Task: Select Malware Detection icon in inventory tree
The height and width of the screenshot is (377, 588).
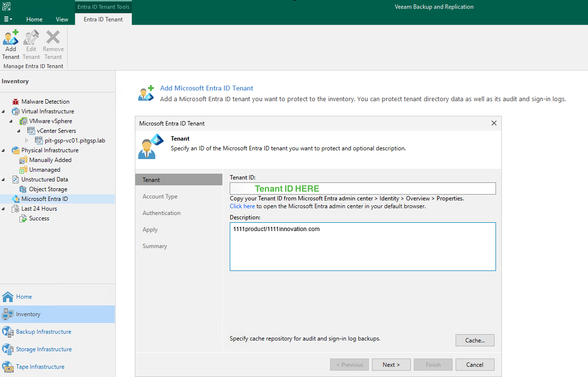Action: click(x=16, y=102)
